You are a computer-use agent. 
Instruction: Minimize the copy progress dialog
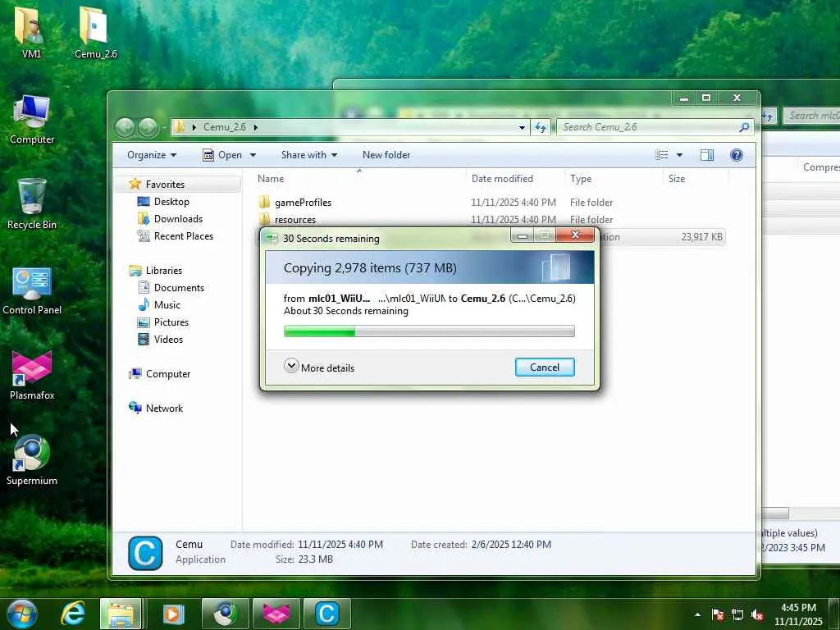click(523, 235)
